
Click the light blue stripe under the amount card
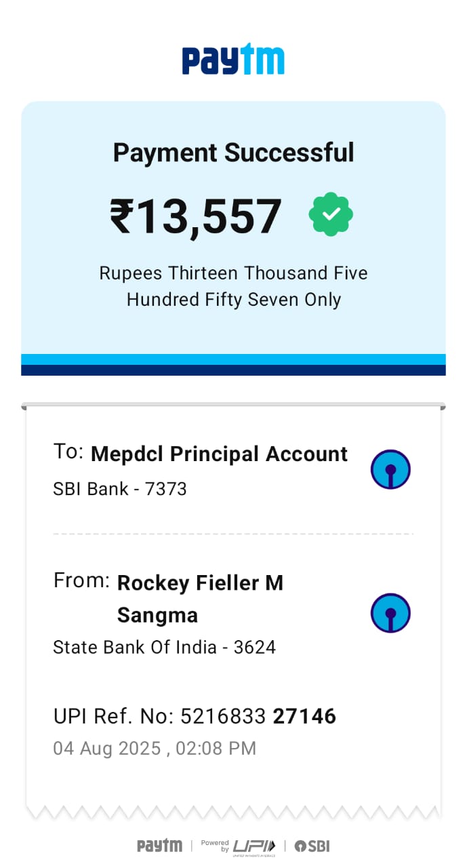(233, 359)
